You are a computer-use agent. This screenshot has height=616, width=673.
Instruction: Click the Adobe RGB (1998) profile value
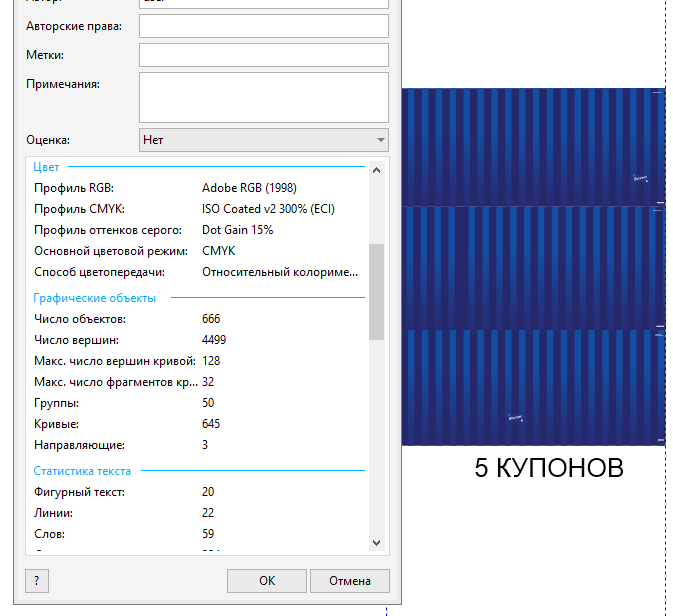(x=249, y=188)
